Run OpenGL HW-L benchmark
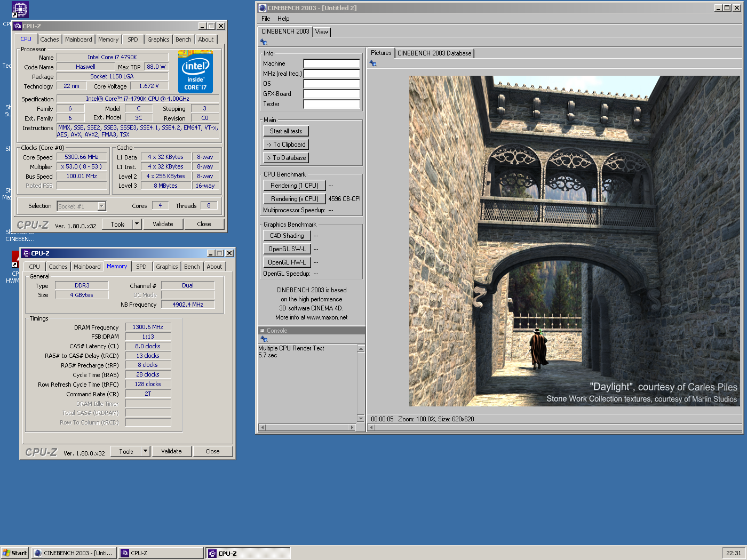 pyautogui.click(x=287, y=262)
